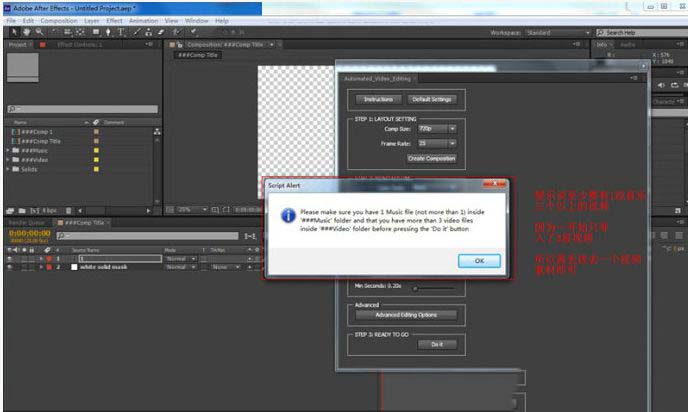Open the Comp Size dropdown
Image resolution: width=688 pixels, height=412 pixels.
click(437, 129)
